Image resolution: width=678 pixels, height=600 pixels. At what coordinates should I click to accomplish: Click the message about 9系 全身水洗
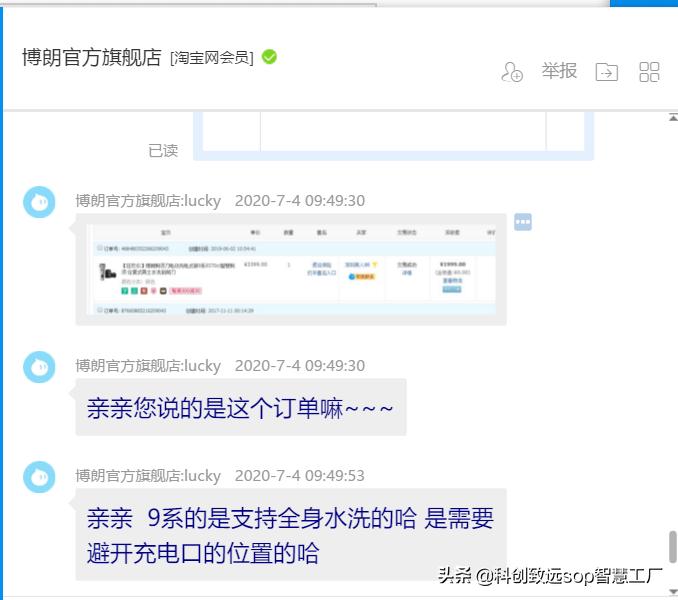click(291, 535)
